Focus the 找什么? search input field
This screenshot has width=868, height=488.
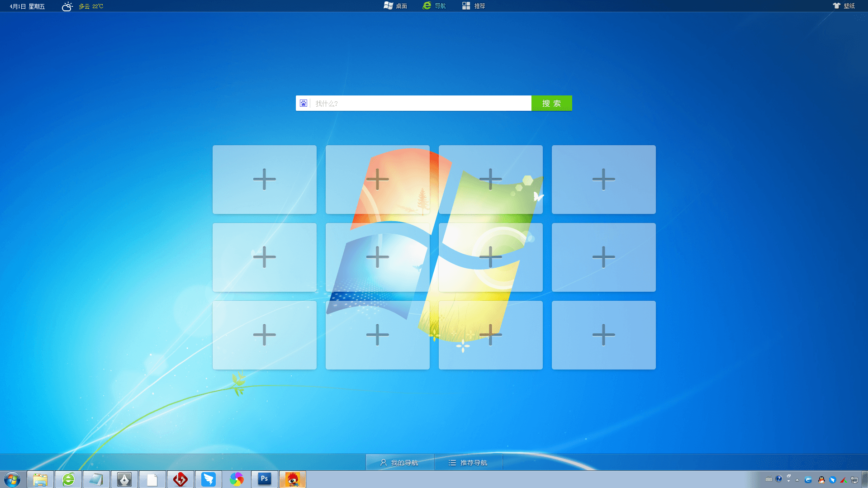point(421,103)
